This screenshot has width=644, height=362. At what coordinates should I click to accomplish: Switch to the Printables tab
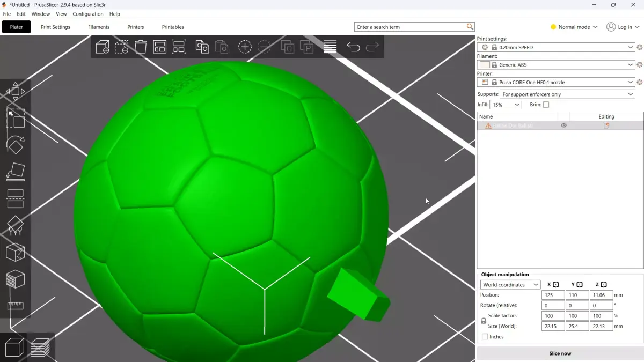pos(173,27)
